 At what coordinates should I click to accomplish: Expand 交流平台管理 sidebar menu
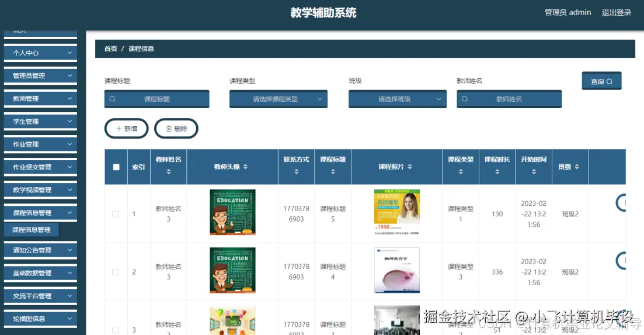click(40, 296)
